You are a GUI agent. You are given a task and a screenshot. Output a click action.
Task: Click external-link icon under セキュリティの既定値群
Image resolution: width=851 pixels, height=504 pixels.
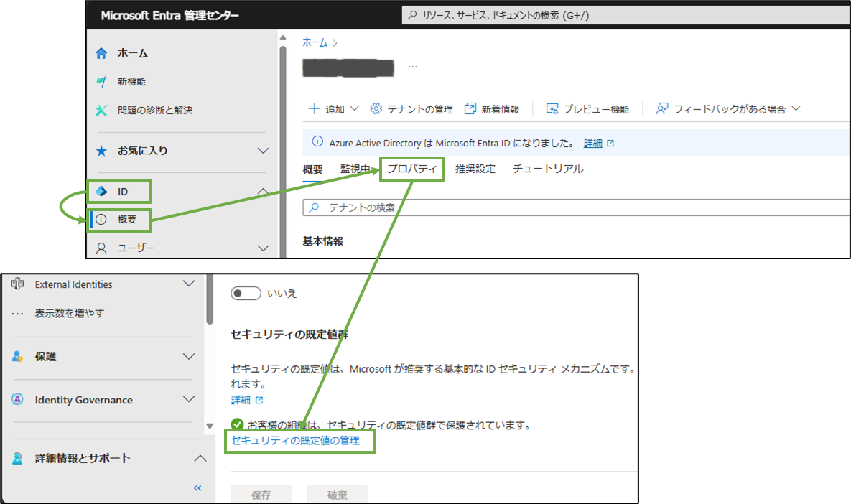(x=259, y=401)
